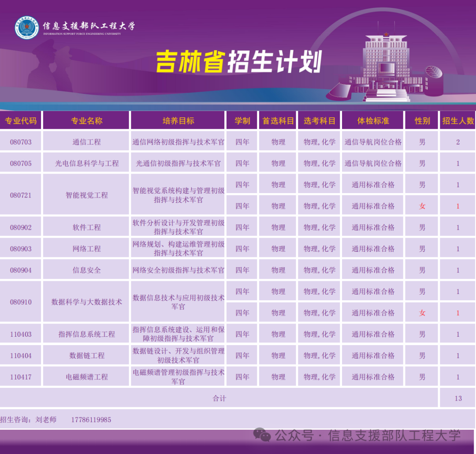This screenshot has height=454, width=476.
Task: Click the phone number 17786119985
Action: [91, 420]
